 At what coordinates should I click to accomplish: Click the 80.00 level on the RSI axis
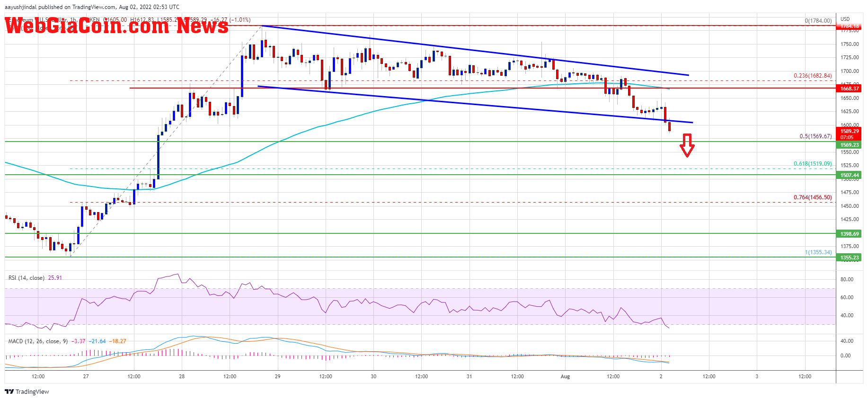click(847, 279)
